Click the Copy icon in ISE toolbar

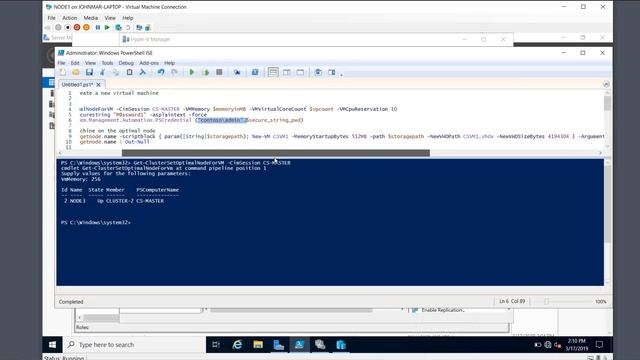[116, 72]
